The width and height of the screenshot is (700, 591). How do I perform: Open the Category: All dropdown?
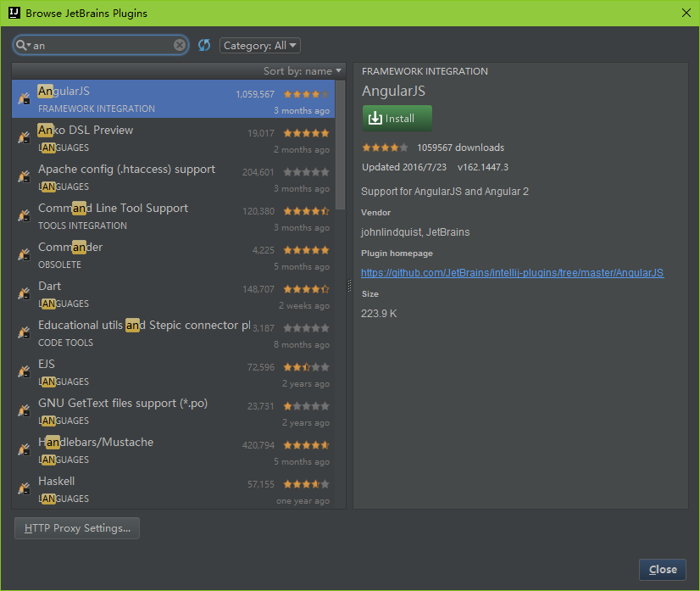point(260,46)
